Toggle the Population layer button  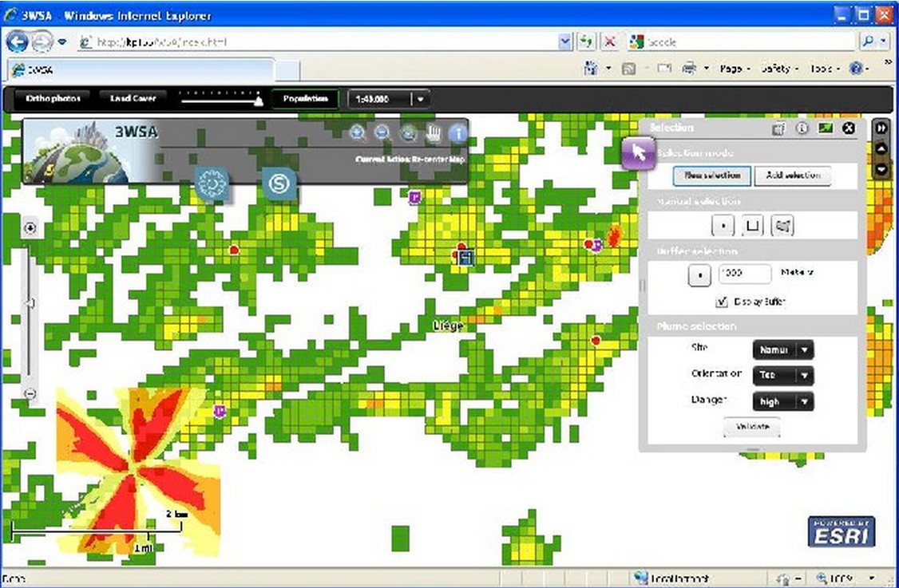click(x=305, y=99)
